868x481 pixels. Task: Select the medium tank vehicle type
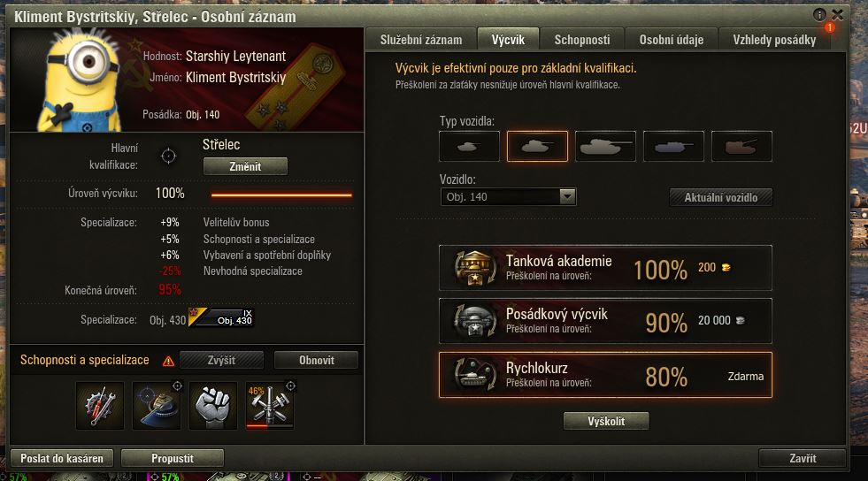(537, 147)
